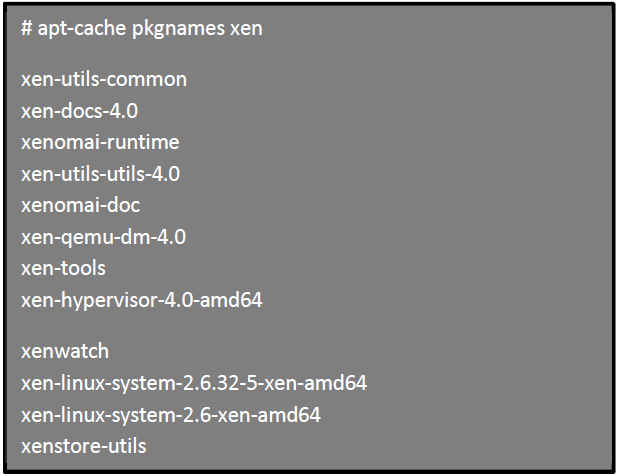
Task: Select the xen-hypervisor-4.0-amd64 entry
Action: (141, 300)
